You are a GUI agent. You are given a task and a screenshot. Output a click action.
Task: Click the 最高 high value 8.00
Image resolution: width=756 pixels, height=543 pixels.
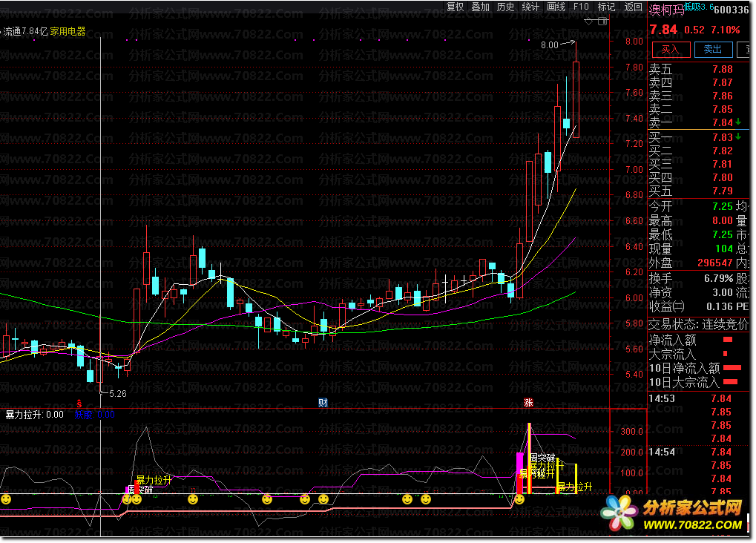coord(723,220)
